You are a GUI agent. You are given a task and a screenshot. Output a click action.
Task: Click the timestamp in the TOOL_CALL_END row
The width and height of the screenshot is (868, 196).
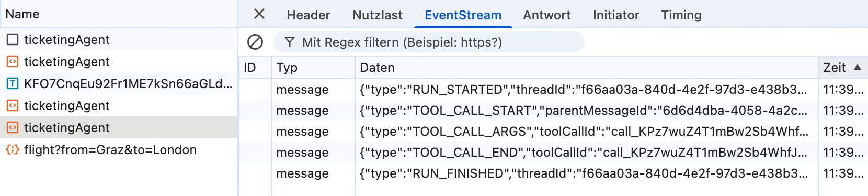tap(843, 153)
